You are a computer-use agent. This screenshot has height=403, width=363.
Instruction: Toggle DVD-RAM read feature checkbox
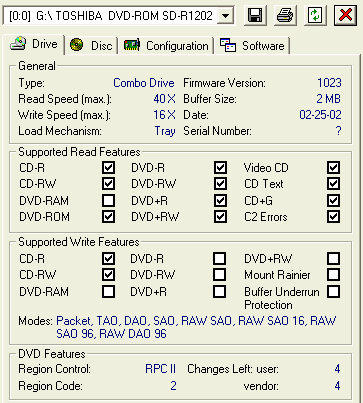coord(108,201)
